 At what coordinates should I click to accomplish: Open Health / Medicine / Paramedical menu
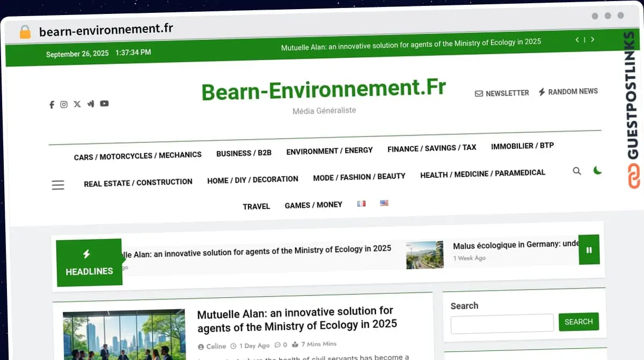tap(482, 174)
